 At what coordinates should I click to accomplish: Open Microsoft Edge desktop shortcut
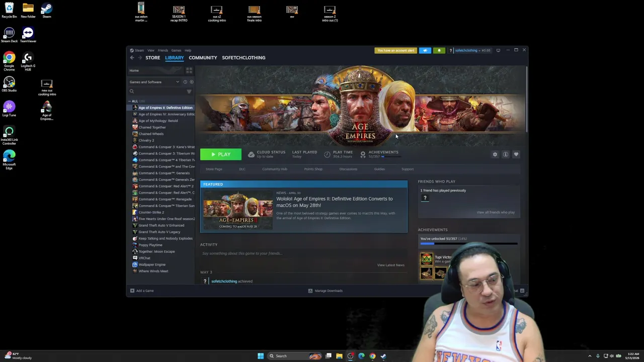[x=9, y=160]
